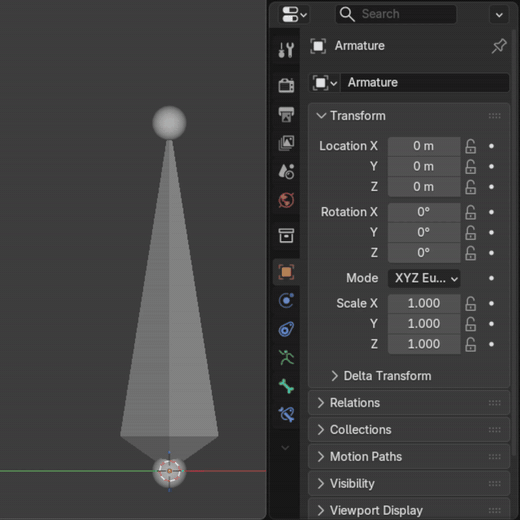Toggle the Scale Y lock
The height and width of the screenshot is (520, 520).
(470, 324)
